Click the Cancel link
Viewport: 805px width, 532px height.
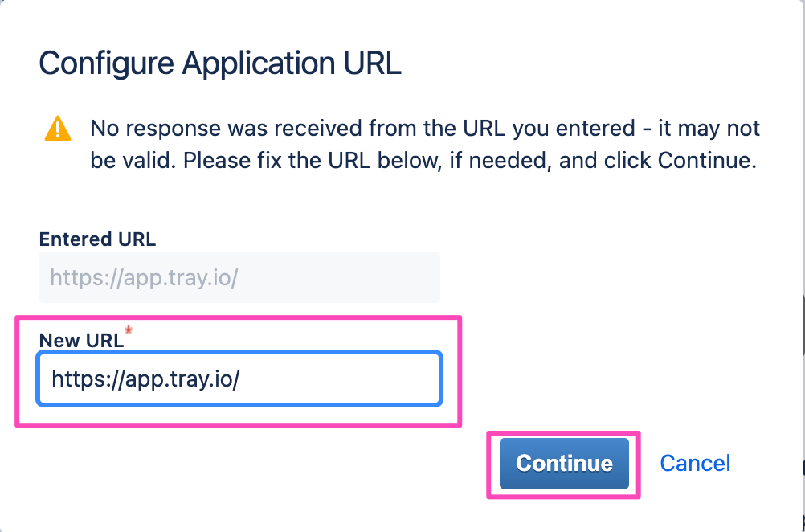[x=694, y=463]
